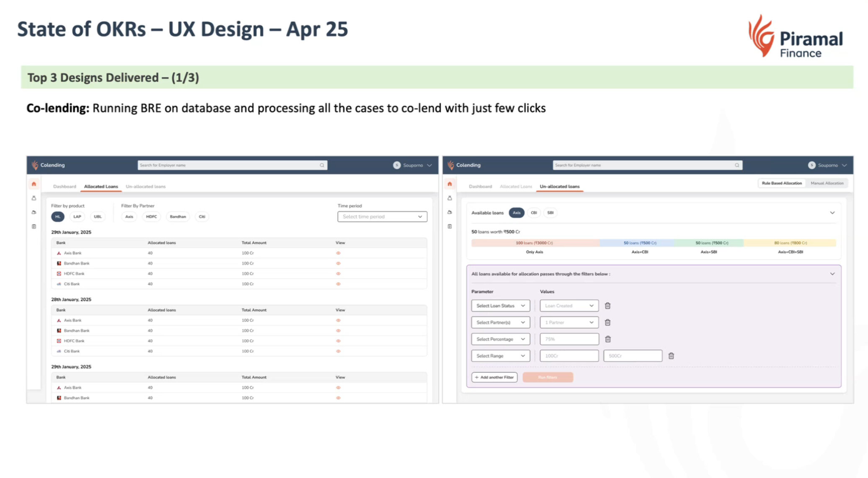Focus the 100Cr range minimum field

(569, 356)
